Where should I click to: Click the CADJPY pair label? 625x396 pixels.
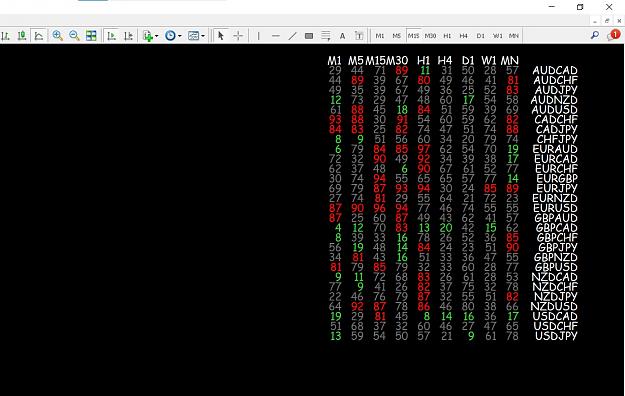point(557,130)
